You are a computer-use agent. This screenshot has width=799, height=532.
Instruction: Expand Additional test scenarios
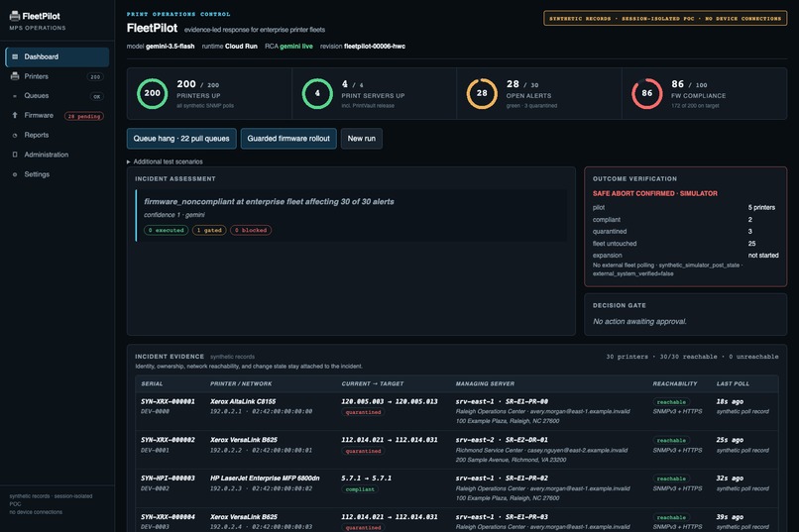165,161
